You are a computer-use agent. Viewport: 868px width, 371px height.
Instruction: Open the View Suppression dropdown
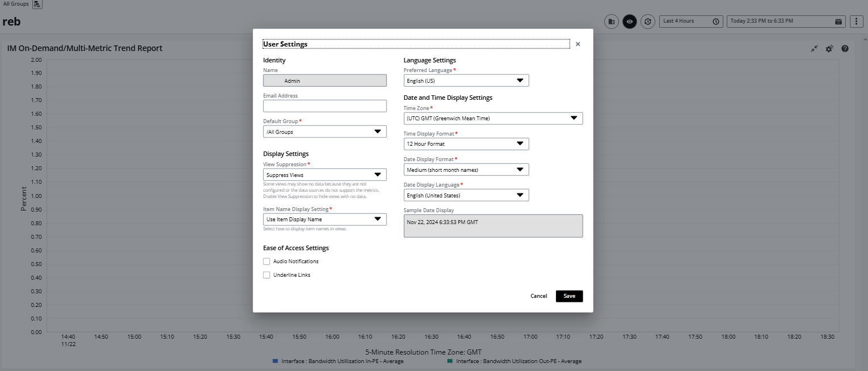pyautogui.click(x=325, y=175)
